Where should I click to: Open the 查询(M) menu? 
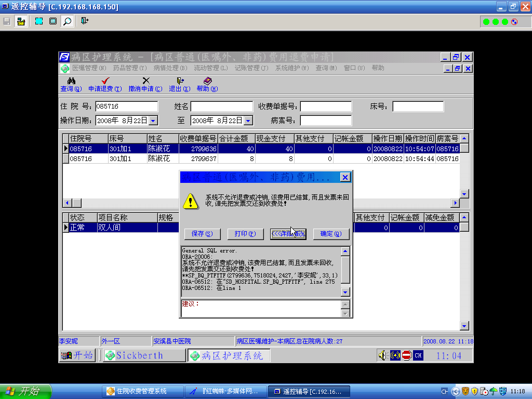click(x=326, y=68)
